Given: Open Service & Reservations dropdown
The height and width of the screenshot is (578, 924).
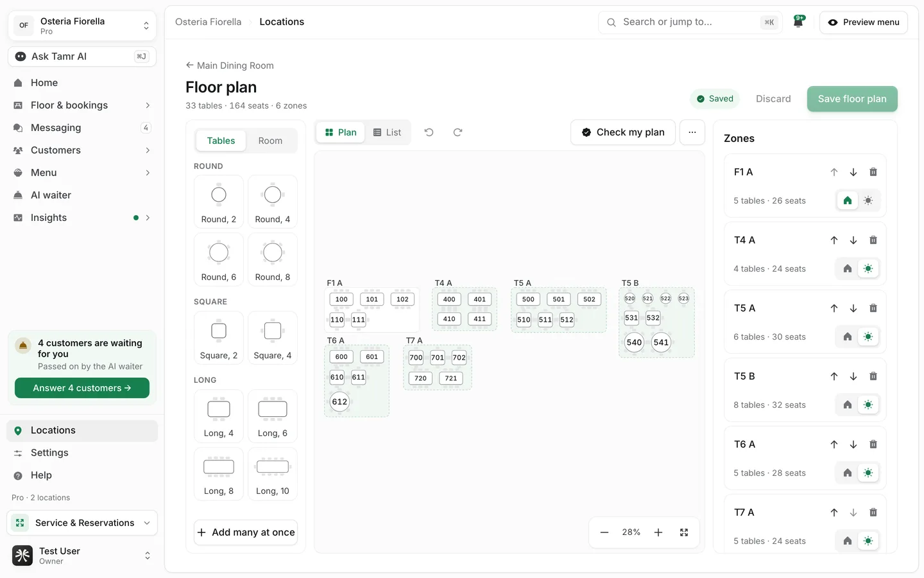Looking at the screenshot, I should [x=82, y=523].
